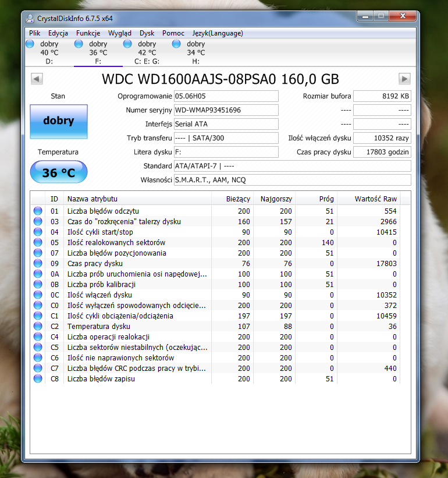This screenshot has height=478, width=448.
Task: Open the Plik menu
Action: pyautogui.click(x=35, y=33)
